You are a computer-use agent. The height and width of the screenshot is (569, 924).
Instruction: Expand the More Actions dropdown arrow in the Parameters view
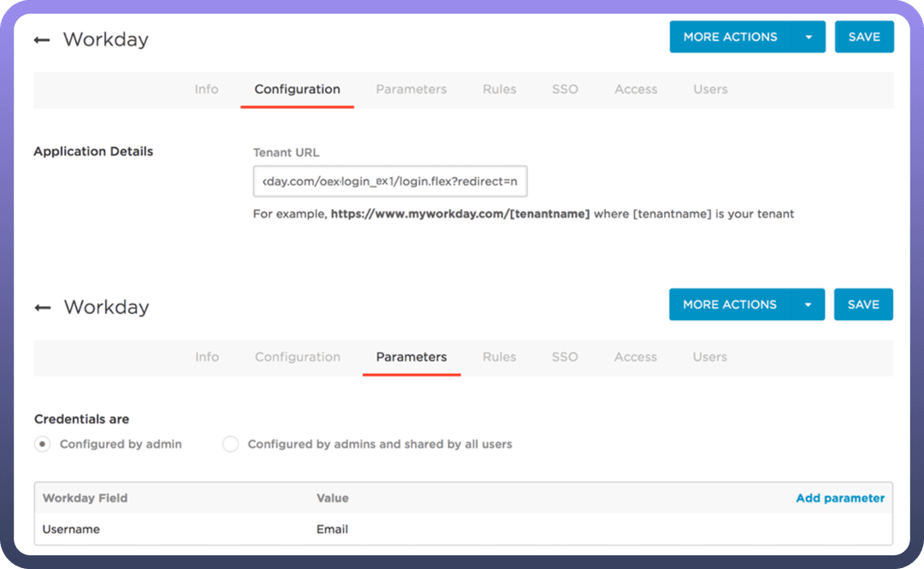click(x=808, y=305)
